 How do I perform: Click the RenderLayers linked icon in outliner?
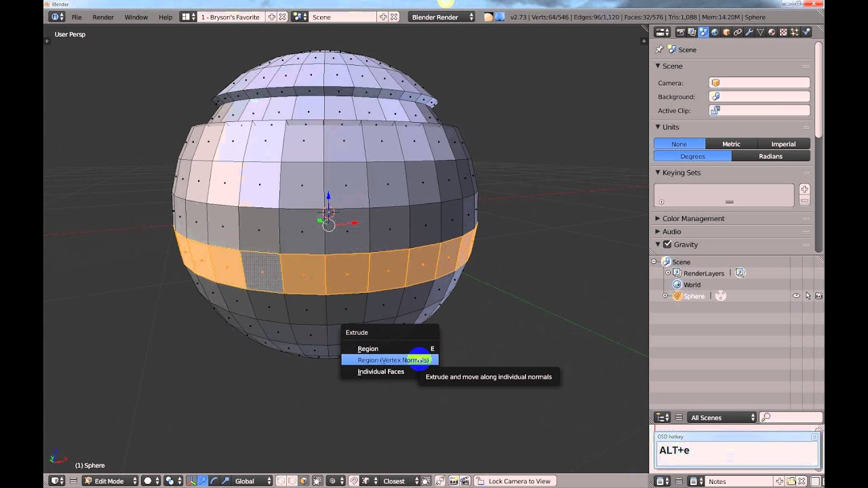click(x=741, y=273)
